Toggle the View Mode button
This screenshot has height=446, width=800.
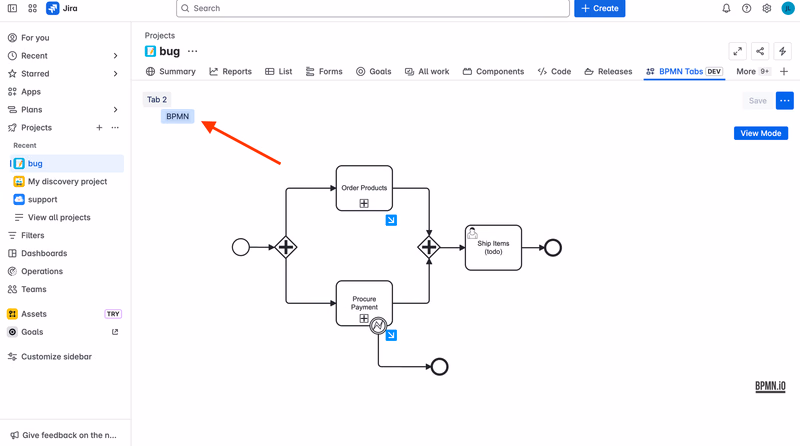coord(761,133)
